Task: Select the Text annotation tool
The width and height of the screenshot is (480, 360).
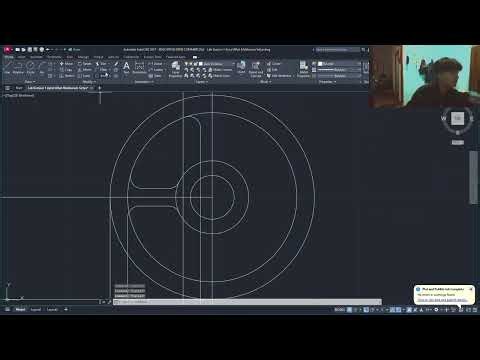Action: coord(126,67)
